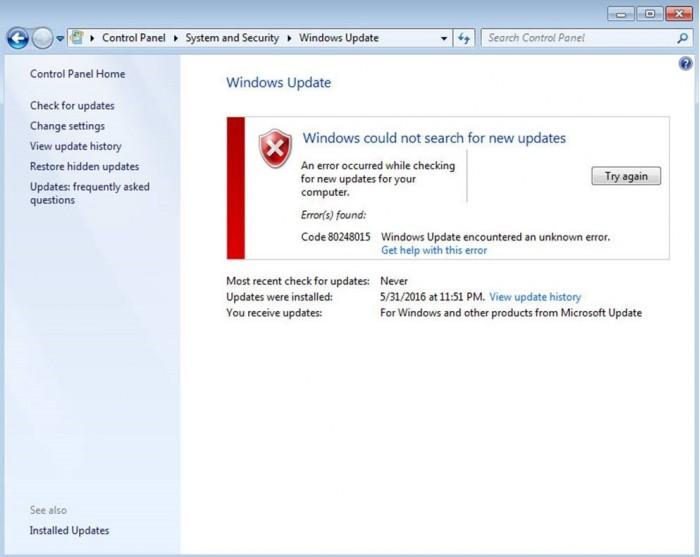The image size is (700, 557).
Task: Open Help via the blue question icon
Action: [x=685, y=64]
